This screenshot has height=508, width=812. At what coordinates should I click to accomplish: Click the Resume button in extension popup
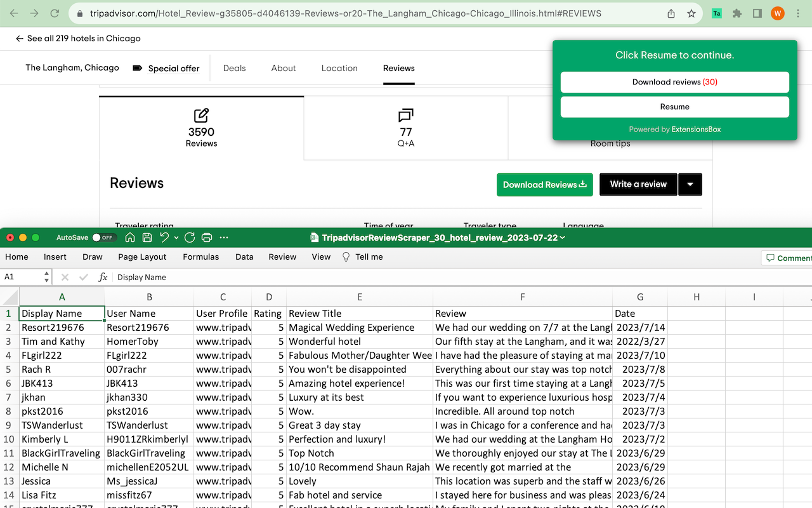[x=674, y=107]
